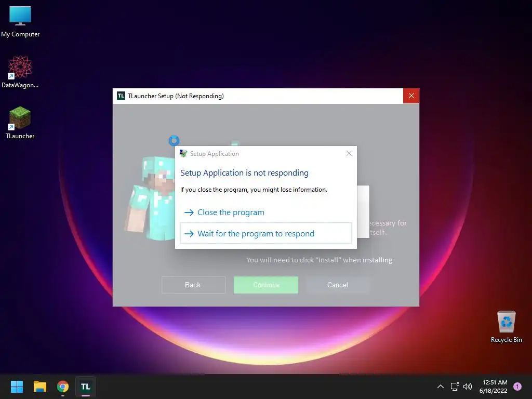Screen dimensions: 532x399
Task: Choose Wait for the program to respond
Action: pyautogui.click(x=265, y=233)
